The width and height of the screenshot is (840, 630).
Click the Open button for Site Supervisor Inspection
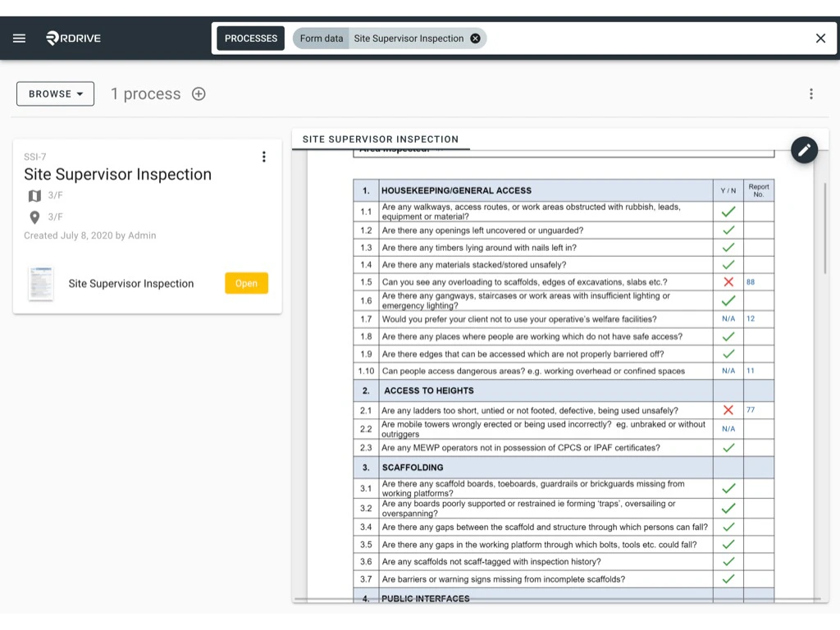point(246,283)
